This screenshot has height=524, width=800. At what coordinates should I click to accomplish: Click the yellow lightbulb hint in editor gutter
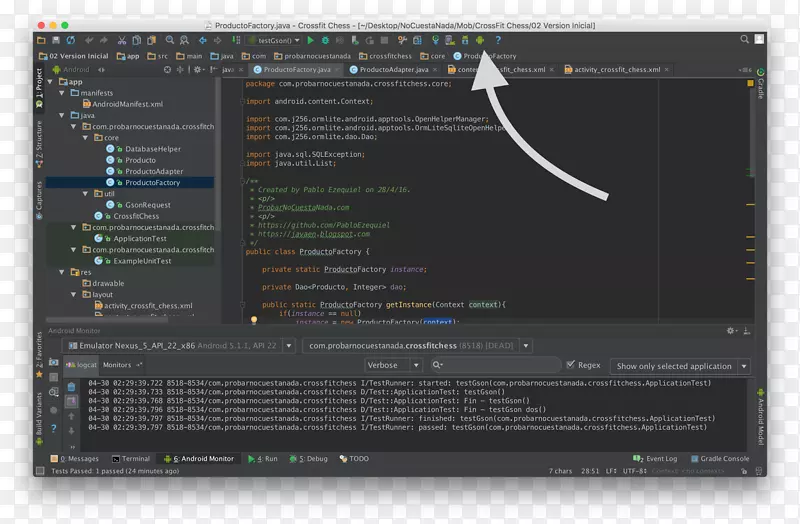point(254,321)
